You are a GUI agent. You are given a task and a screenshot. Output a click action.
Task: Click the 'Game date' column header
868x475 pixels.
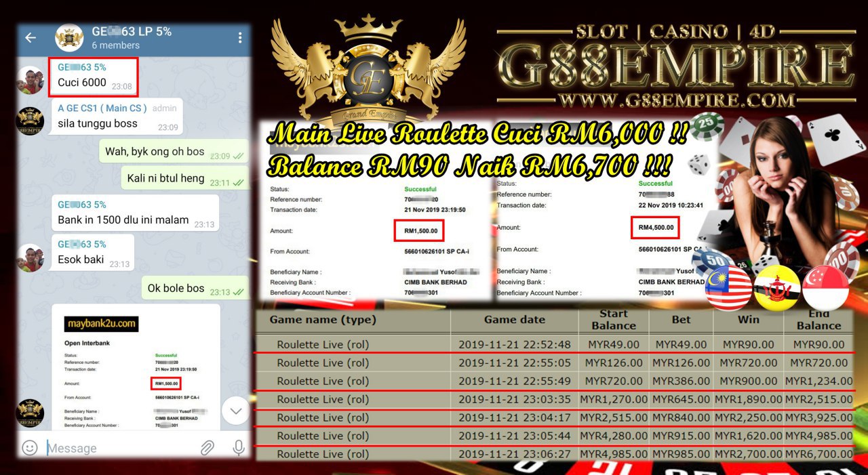coord(515,319)
